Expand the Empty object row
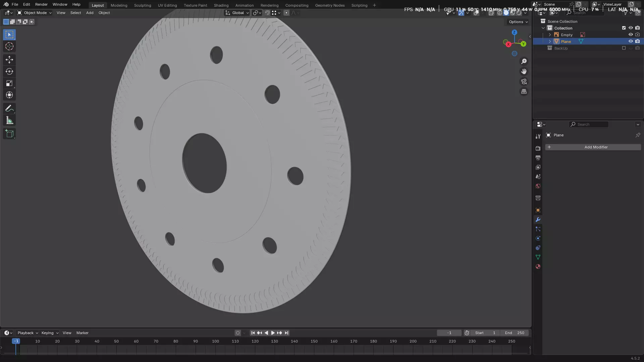Image resolution: width=644 pixels, height=362 pixels. [550, 35]
